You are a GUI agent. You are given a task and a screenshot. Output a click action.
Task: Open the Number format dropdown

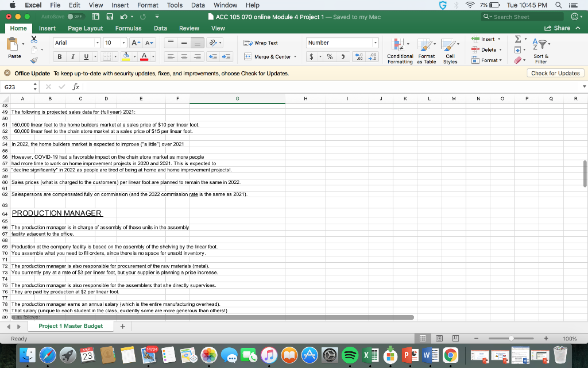[377, 42]
